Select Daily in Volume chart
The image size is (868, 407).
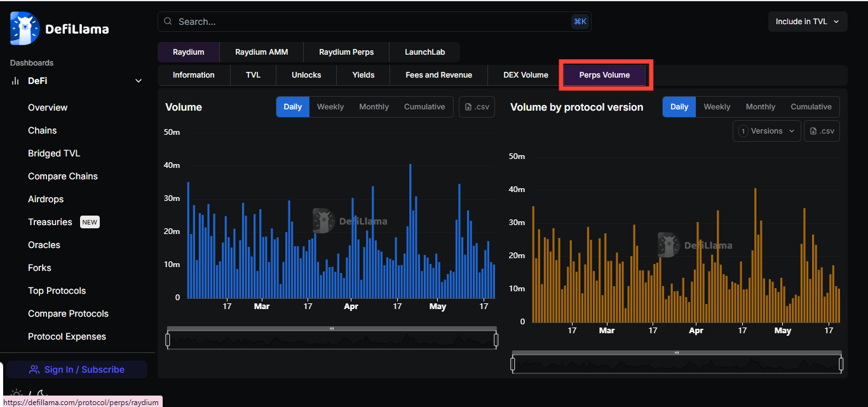pyautogui.click(x=293, y=107)
